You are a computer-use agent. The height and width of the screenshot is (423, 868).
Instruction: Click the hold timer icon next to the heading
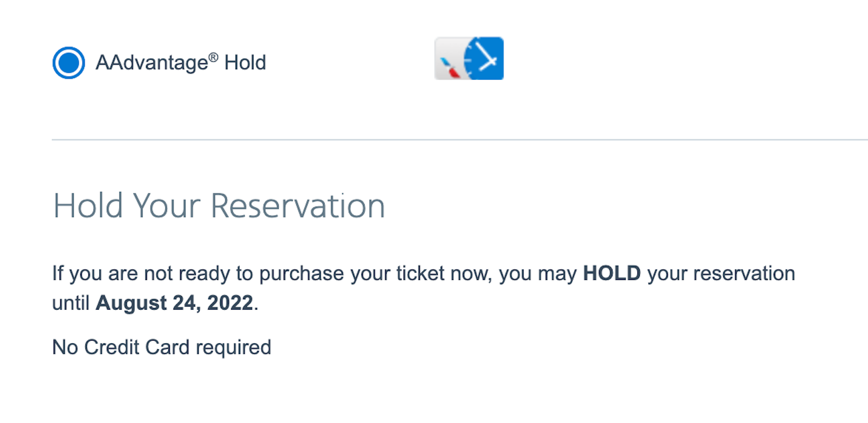pos(469,58)
